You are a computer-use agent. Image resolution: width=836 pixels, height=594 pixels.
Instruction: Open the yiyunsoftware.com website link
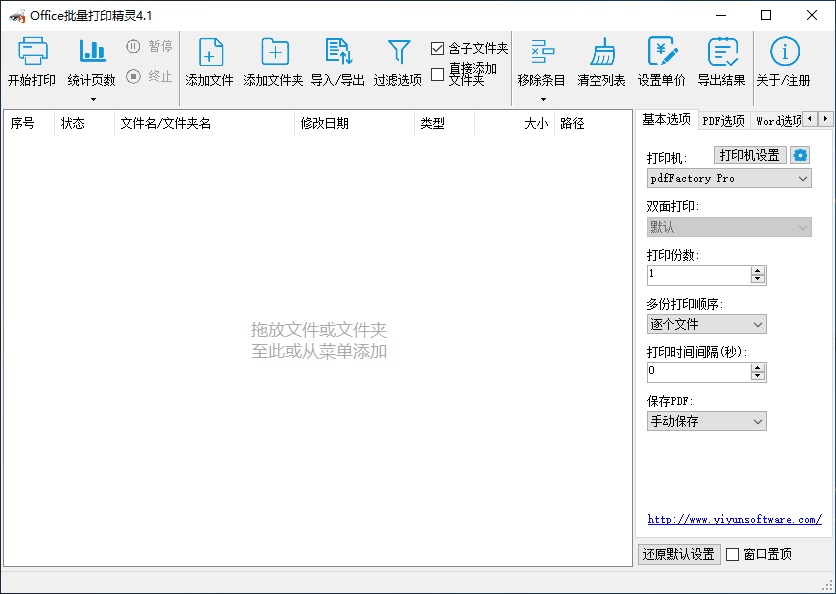coord(734,519)
